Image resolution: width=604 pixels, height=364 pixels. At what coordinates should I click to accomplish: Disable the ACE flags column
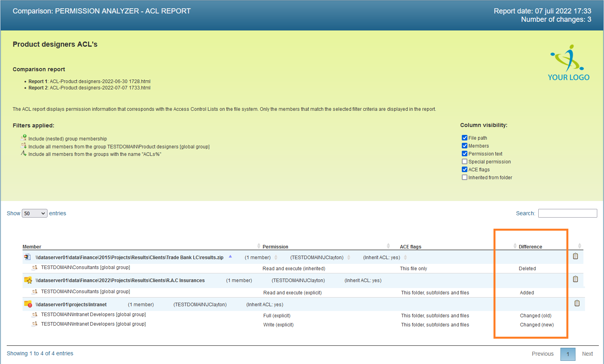465,169
